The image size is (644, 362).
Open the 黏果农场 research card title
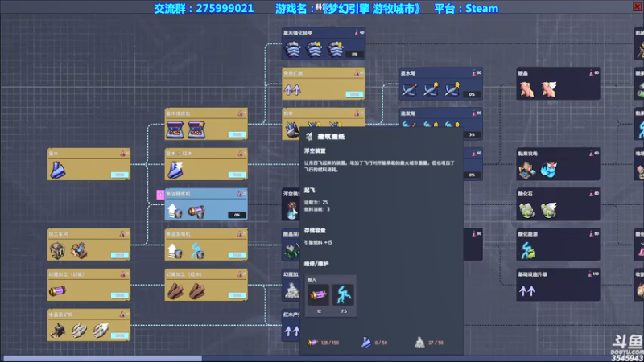point(528,154)
